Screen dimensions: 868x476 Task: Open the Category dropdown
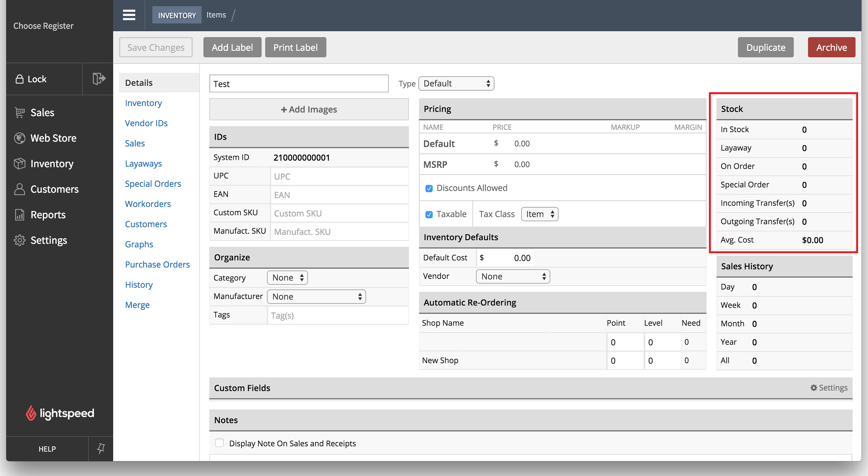287,278
